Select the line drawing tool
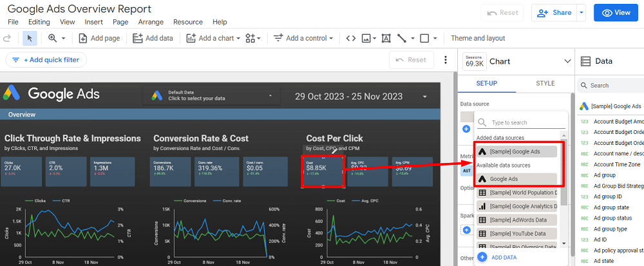Image resolution: width=644 pixels, height=266 pixels. (x=402, y=38)
